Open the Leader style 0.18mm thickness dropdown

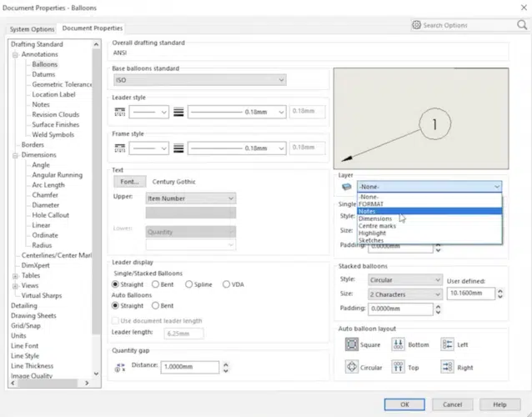tap(237, 112)
